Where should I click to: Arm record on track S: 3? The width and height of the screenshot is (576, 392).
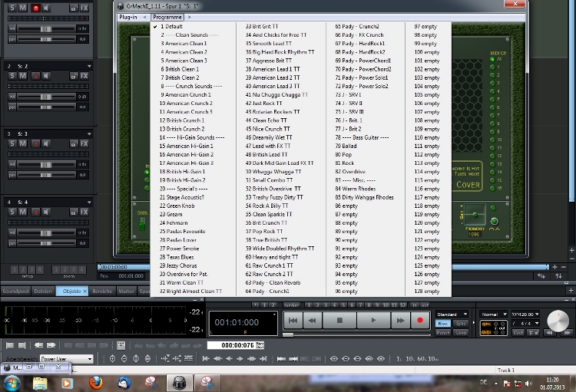tap(35, 144)
